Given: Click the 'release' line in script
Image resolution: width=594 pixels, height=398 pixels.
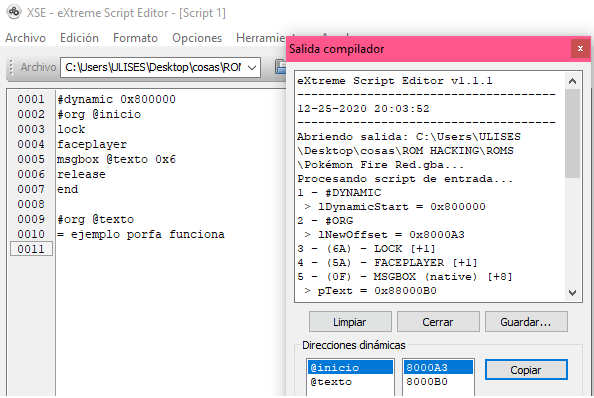Looking at the screenshot, I should coord(81,174).
